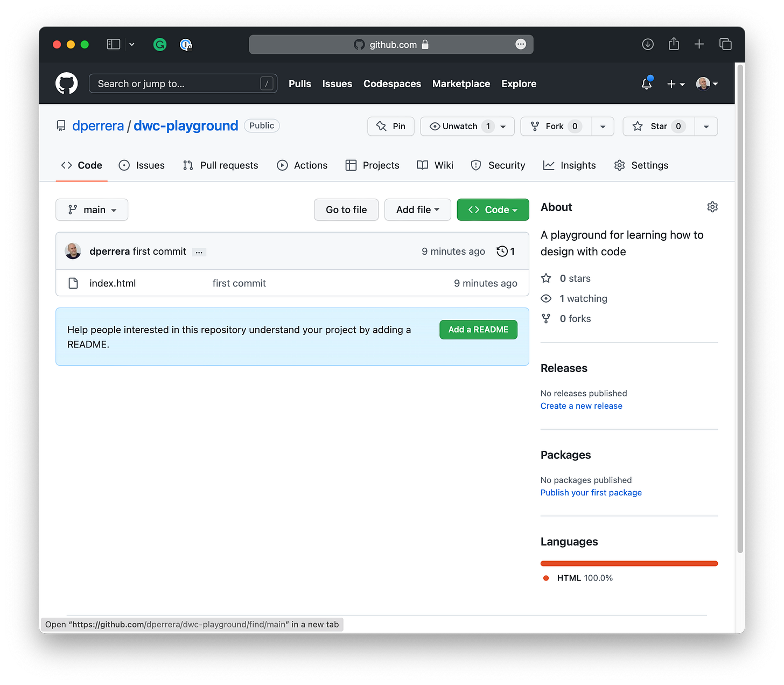This screenshot has height=685, width=784.
Task: Open the dperrera owner link
Action: [98, 126]
